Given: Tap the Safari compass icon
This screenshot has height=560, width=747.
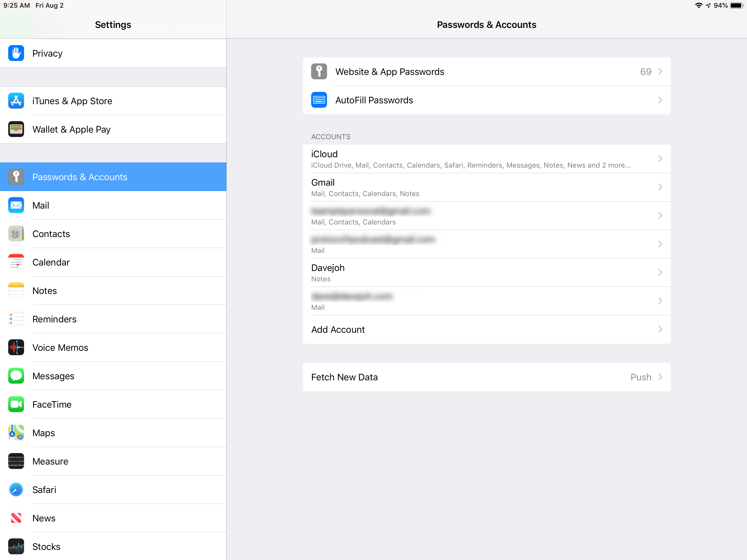Looking at the screenshot, I should (16, 490).
